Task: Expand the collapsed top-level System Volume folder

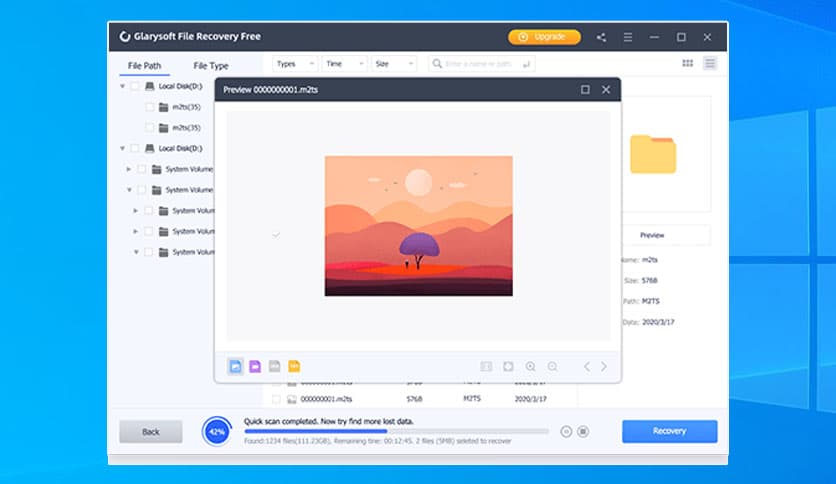Action: [x=128, y=169]
